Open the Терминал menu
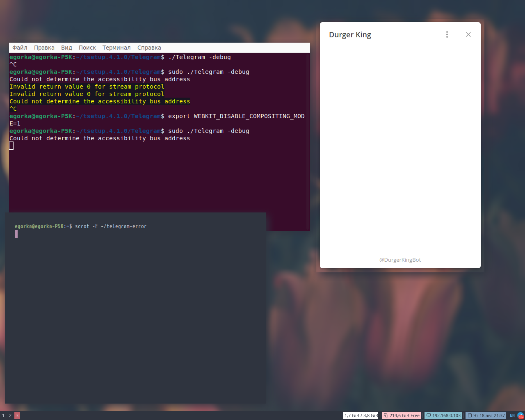The image size is (525, 420). point(116,48)
